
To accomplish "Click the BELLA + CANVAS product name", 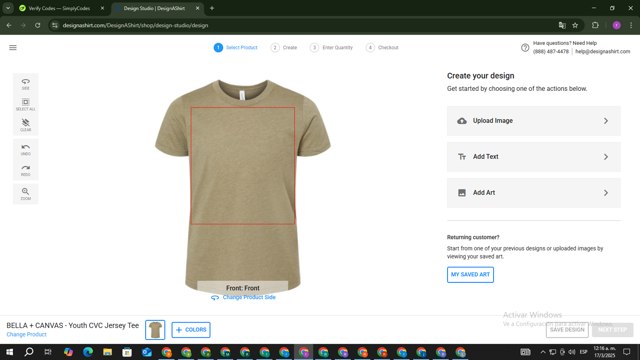I will pos(73,325).
